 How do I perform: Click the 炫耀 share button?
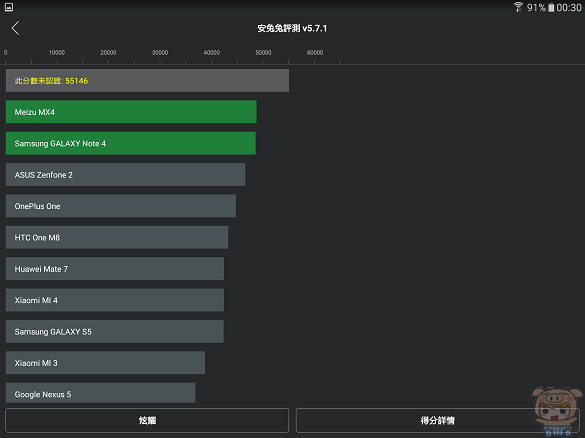147,420
